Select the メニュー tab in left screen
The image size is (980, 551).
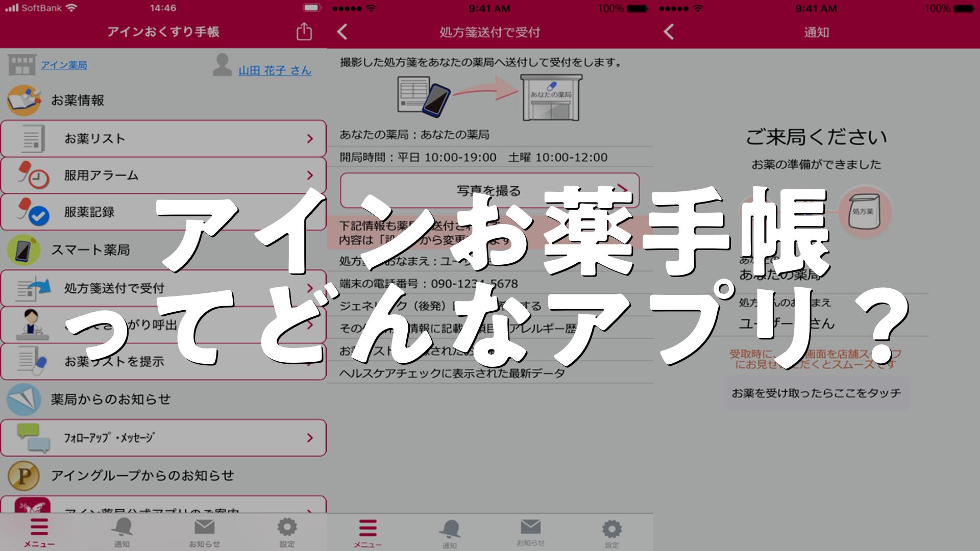click(x=39, y=533)
